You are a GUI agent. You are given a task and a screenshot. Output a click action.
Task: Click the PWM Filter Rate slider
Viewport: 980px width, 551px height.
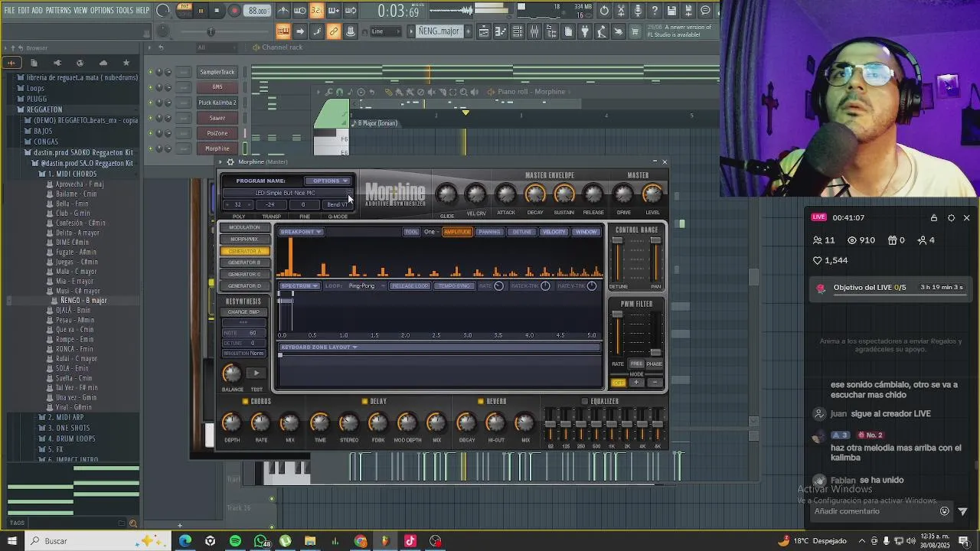(617, 334)
